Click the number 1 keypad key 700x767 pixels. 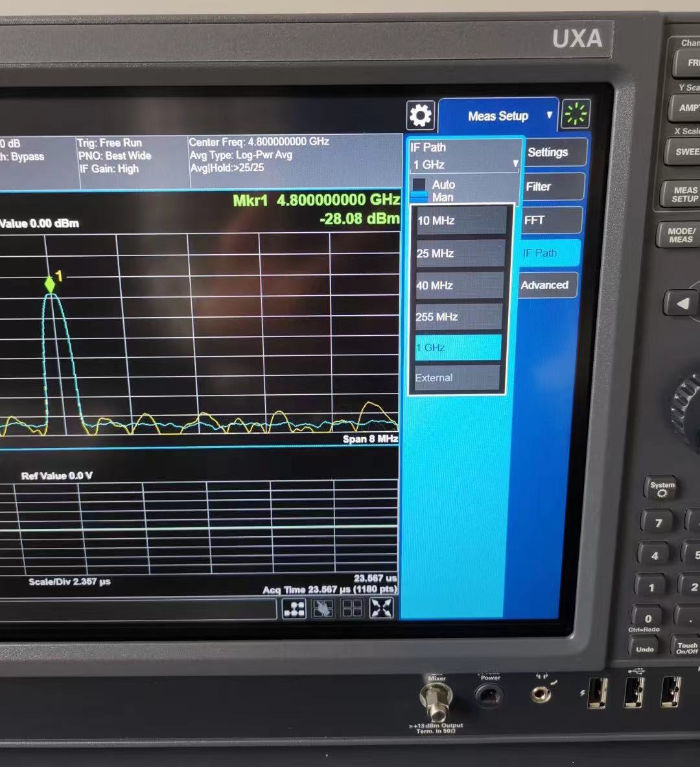(651, 587)
